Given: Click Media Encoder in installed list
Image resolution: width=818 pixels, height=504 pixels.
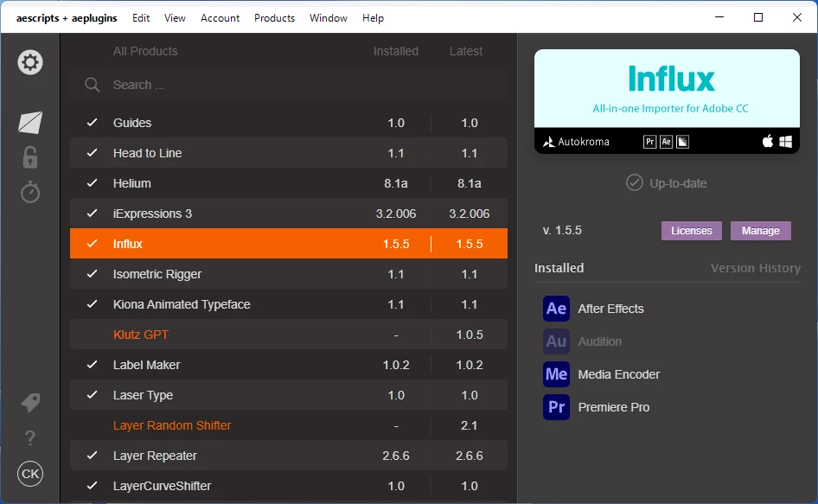Looking at the screenshot, I should click(x=619, y=374).
